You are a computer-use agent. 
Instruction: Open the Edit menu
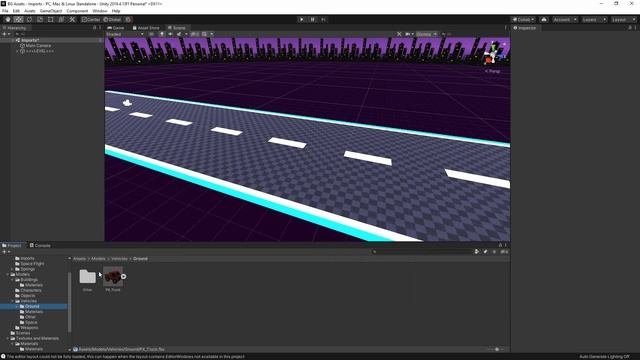click(x=16, y=11)
